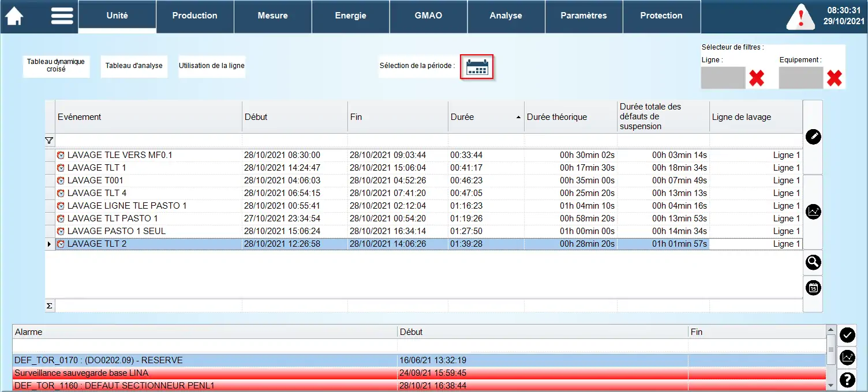This screenshot has width=868, height=392.
Task: Sort by the events Début column header
Action: (x=295, y=117)
